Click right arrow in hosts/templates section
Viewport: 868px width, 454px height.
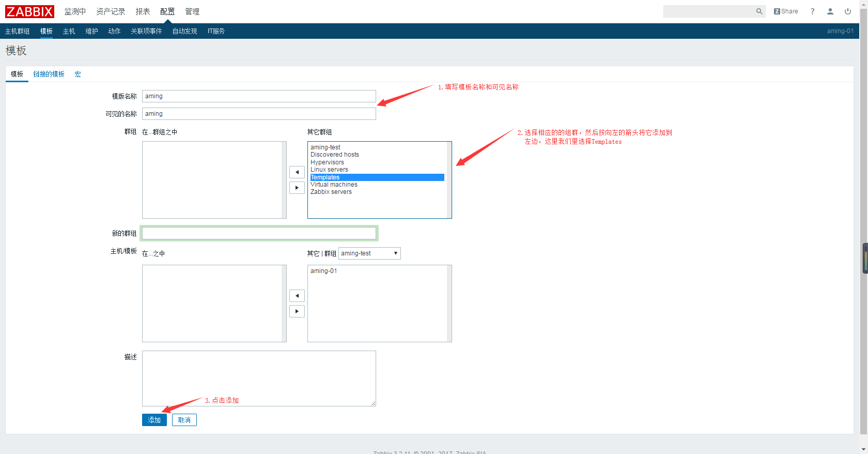[x=297, y=311]
